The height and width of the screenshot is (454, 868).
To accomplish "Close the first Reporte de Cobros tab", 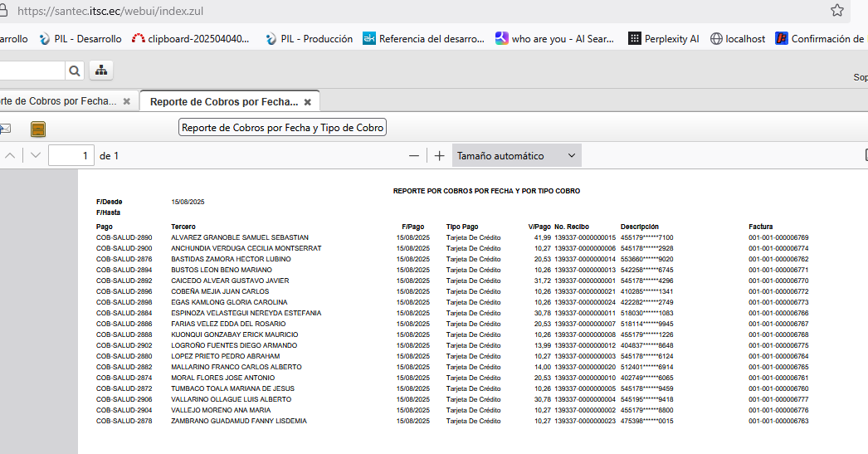I will [x=126, y=101].
